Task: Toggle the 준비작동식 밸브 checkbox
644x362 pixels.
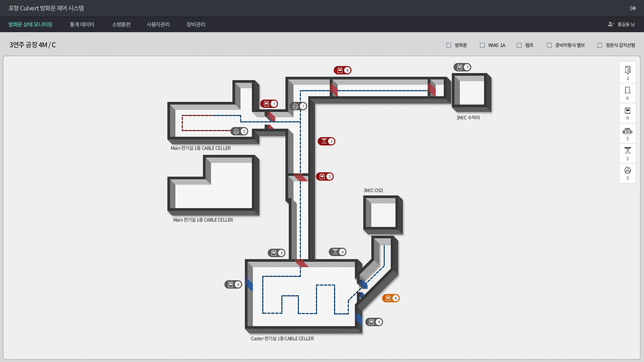Action: pos(549,45)
